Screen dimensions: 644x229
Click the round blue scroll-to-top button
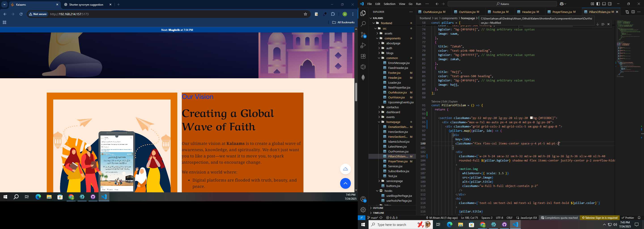click(x=345, y=183)
